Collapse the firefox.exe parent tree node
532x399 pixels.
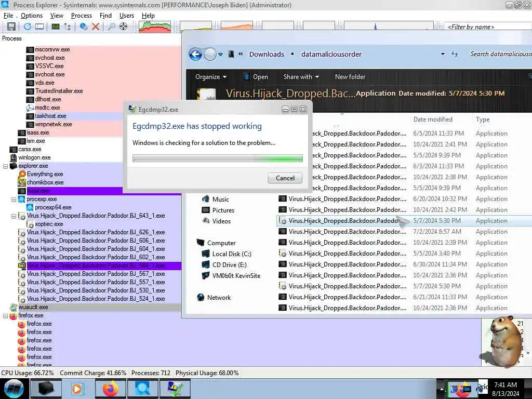pyautogui.click(x=5, y=316)
